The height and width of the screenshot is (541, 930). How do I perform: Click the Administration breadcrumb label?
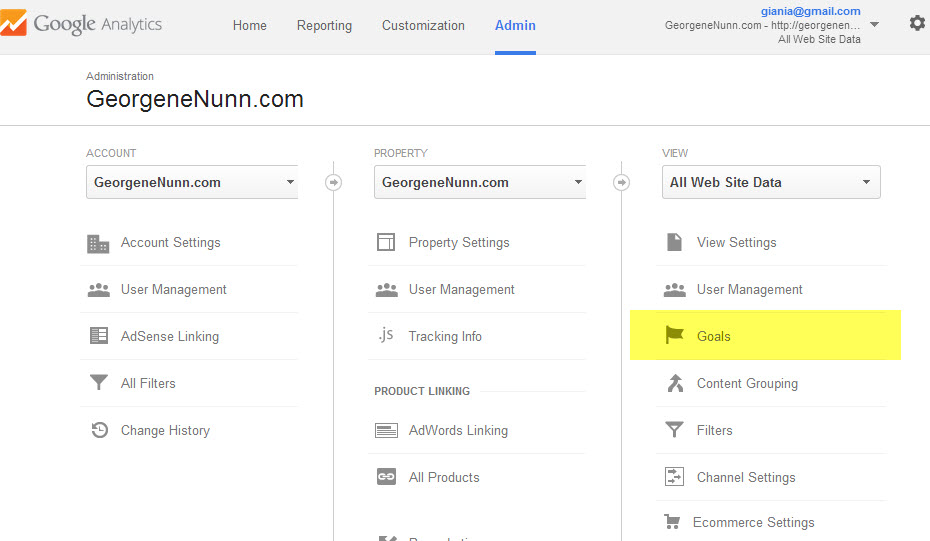pos(120,76)
